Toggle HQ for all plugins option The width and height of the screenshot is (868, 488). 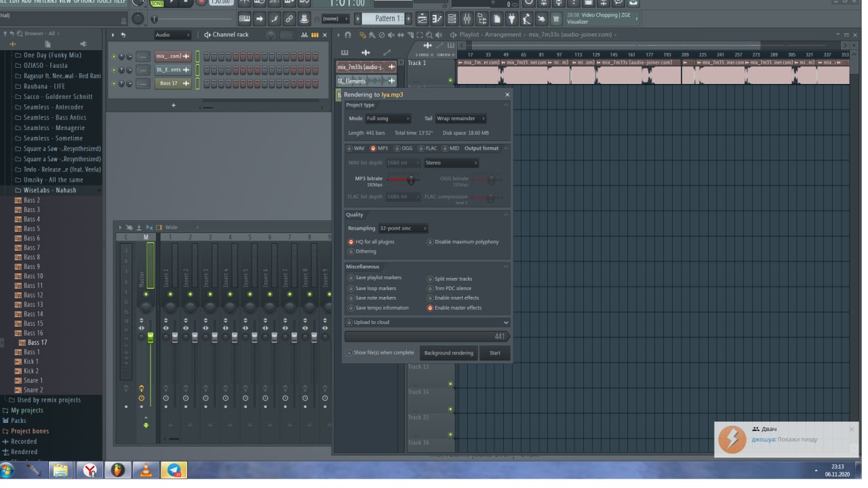371,242
